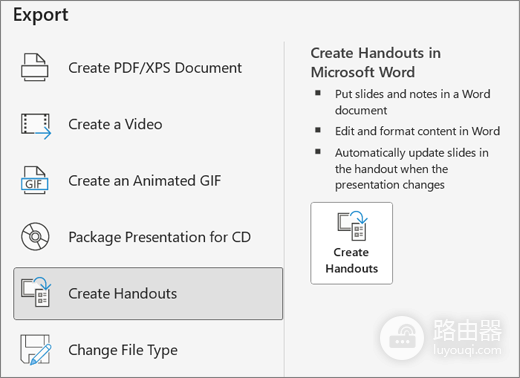Click the text Put slides and notes in a Word document

(413, 102)
